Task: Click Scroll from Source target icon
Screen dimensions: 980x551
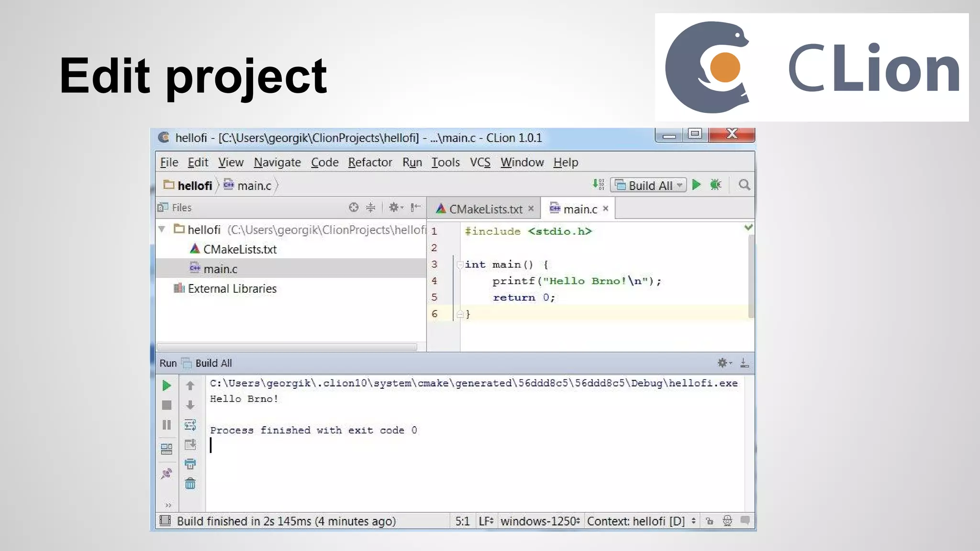Action: pos(354,207)
